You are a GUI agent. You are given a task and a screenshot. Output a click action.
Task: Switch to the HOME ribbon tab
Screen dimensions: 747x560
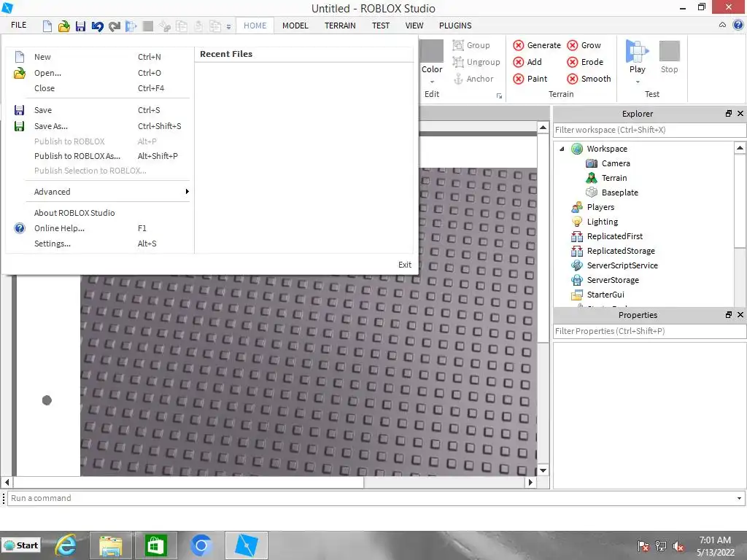tap(255, 26)
